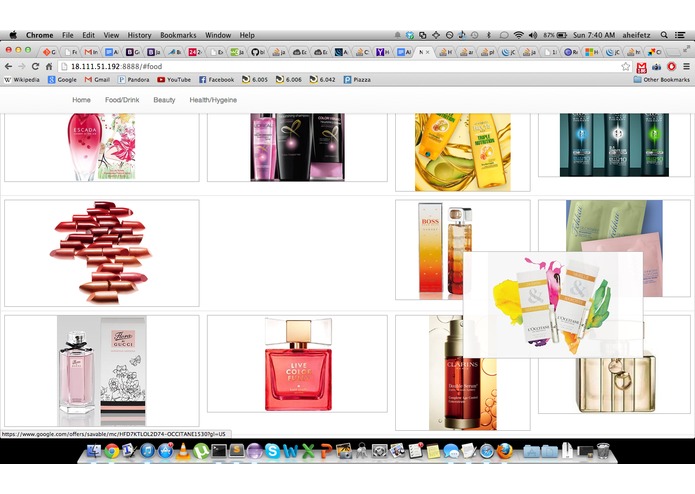Viewport: 695px width, 494px height.
Task: Open the Facebook bookmark
Action: [216, 80]
